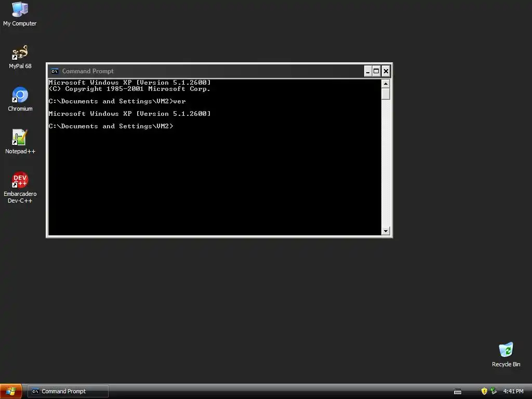This screenshot has height=399, width=532.
Task: Click the Command Prompt taskbar button
Action: 68,391
